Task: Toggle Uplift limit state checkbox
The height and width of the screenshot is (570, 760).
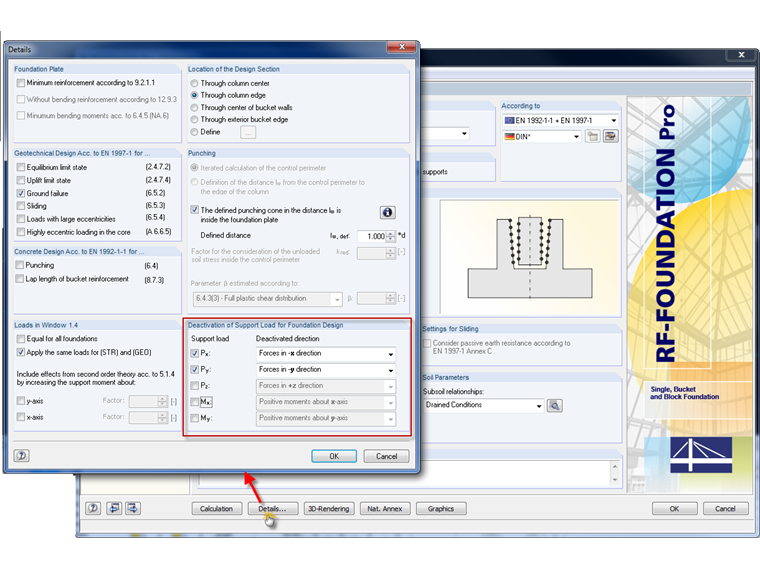Action: click(x=20, y=180)
